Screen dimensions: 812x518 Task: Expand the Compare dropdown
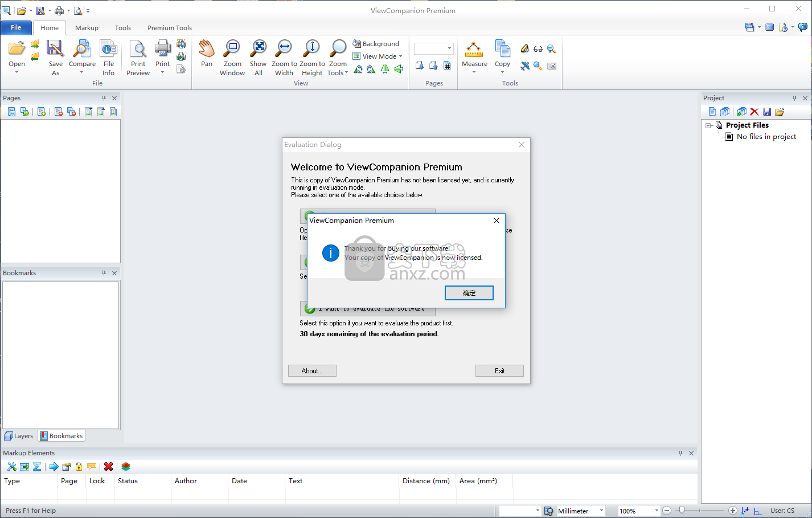point(82,72)
